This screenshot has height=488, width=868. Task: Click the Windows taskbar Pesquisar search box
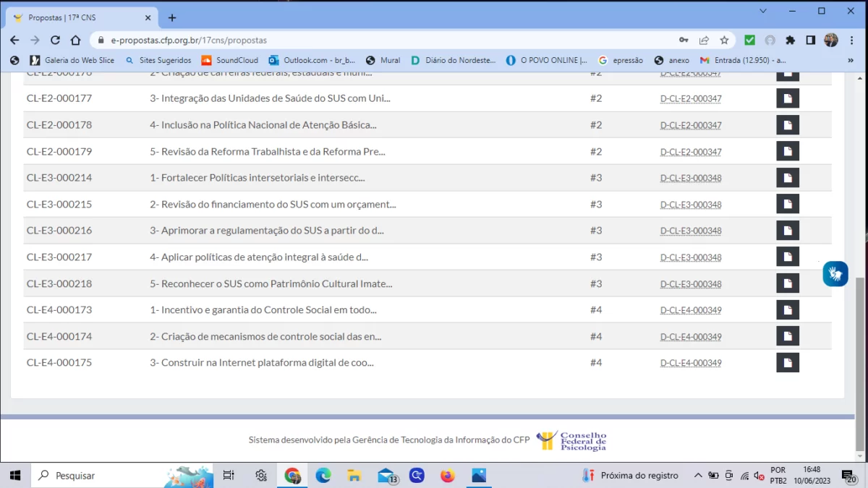(x=109, y=475)
